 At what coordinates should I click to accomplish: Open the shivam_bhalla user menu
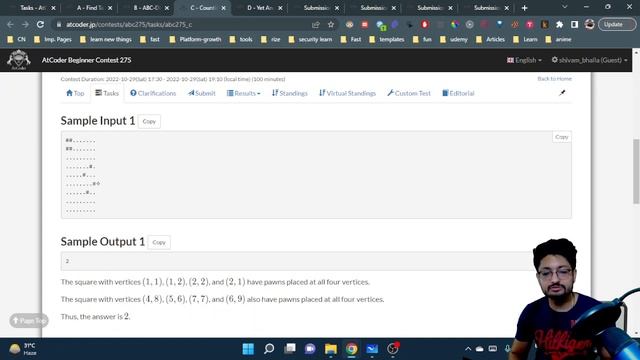589,60
